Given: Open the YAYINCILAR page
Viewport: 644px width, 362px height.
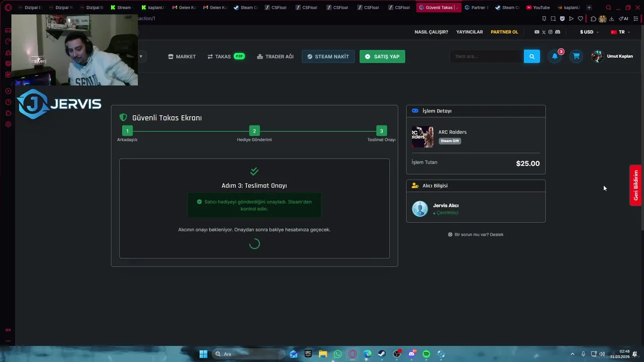Looking at the screenshot, I should click(x=469, y=32).
